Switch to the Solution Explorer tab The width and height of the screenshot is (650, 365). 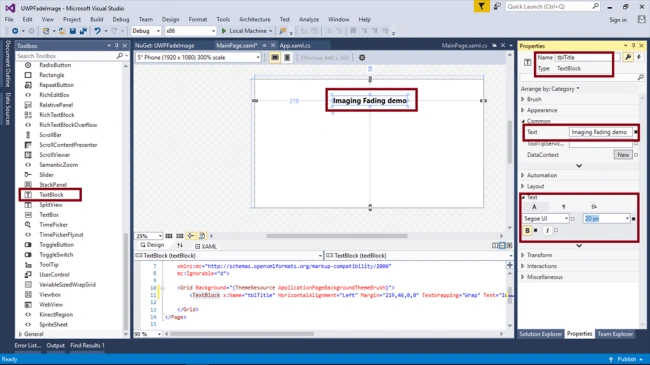pos(541,334)
